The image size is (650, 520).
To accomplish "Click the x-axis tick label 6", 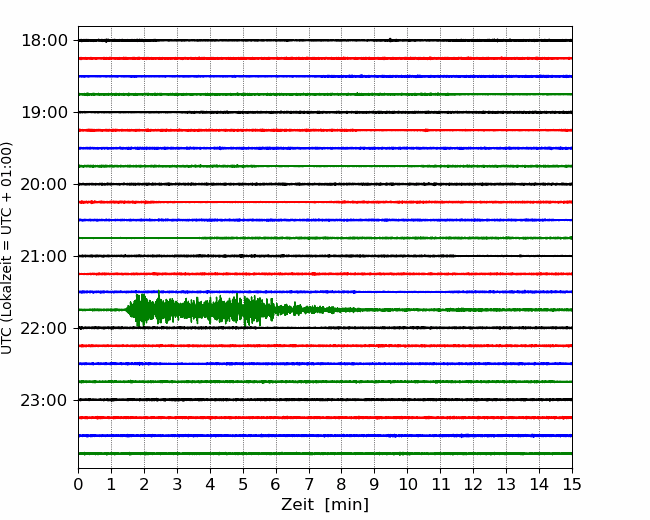I will click(x=276, y=484).
